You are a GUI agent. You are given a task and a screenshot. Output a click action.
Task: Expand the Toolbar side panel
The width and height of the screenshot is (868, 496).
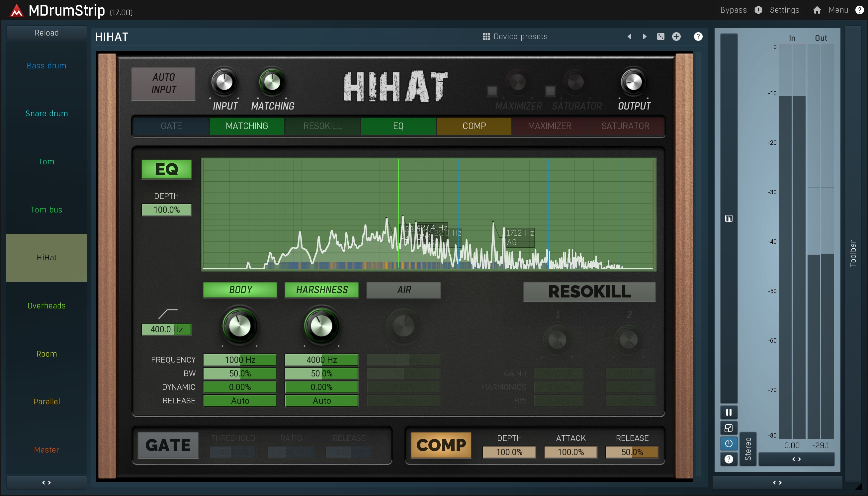853,253
